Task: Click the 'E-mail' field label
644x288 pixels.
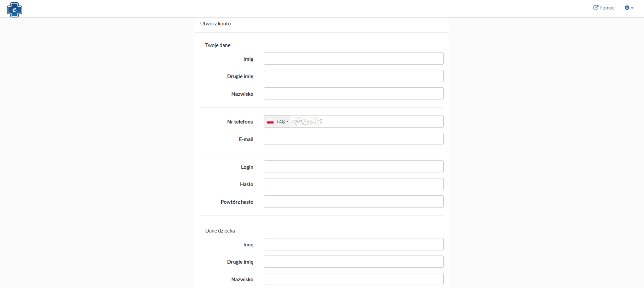Action: tap(246, 139)
